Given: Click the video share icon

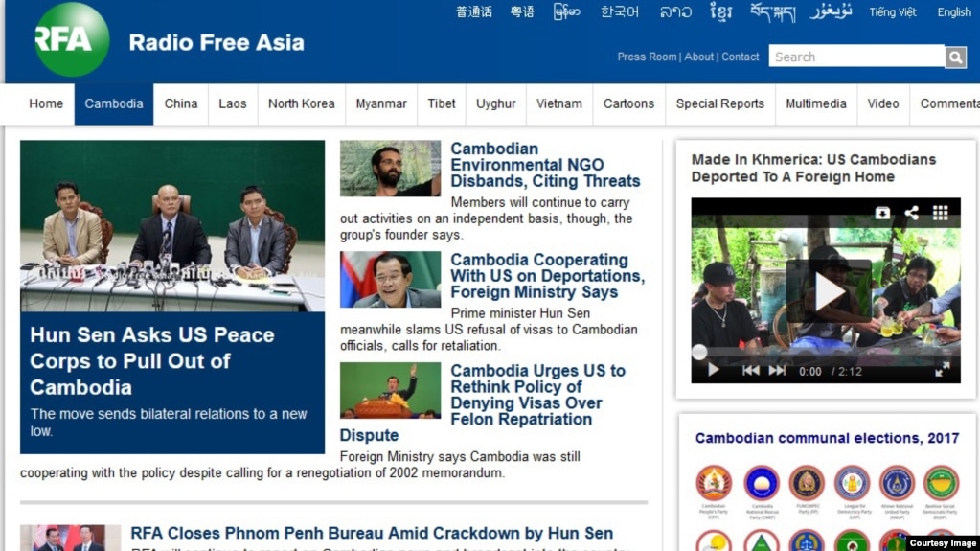Looking at the screenshot, I should click(x=911, y=213).
